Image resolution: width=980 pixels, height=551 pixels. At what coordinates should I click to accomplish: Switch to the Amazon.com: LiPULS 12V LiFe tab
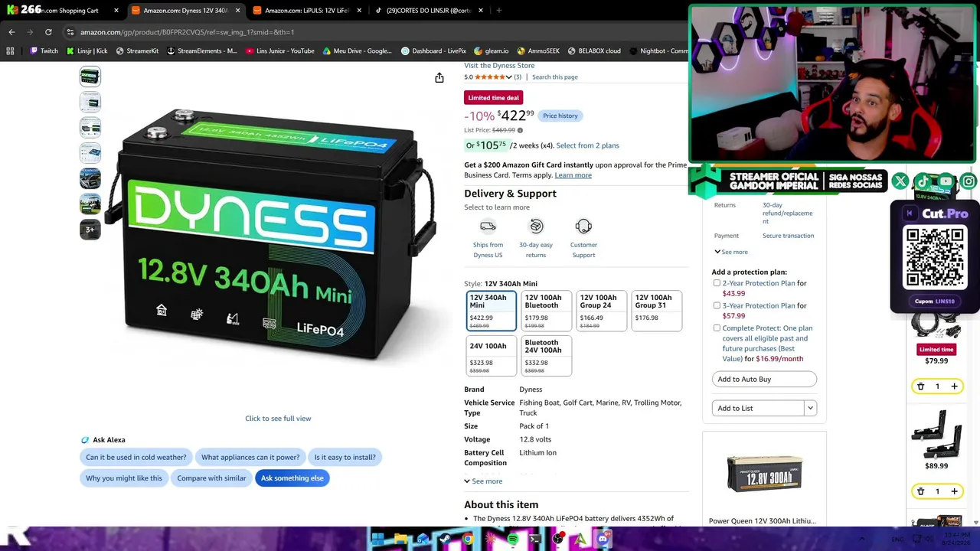coord(306,11)
